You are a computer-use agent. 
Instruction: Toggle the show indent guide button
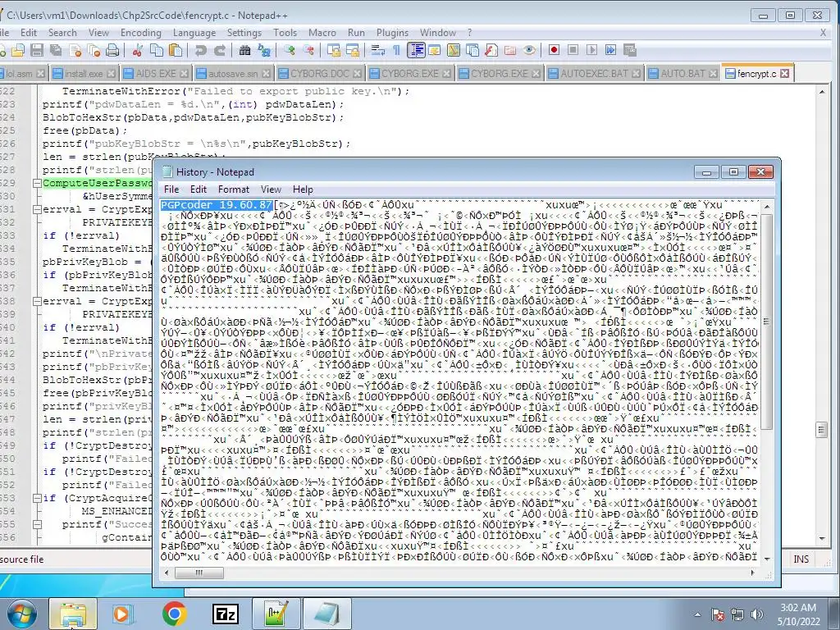(416, 50)
